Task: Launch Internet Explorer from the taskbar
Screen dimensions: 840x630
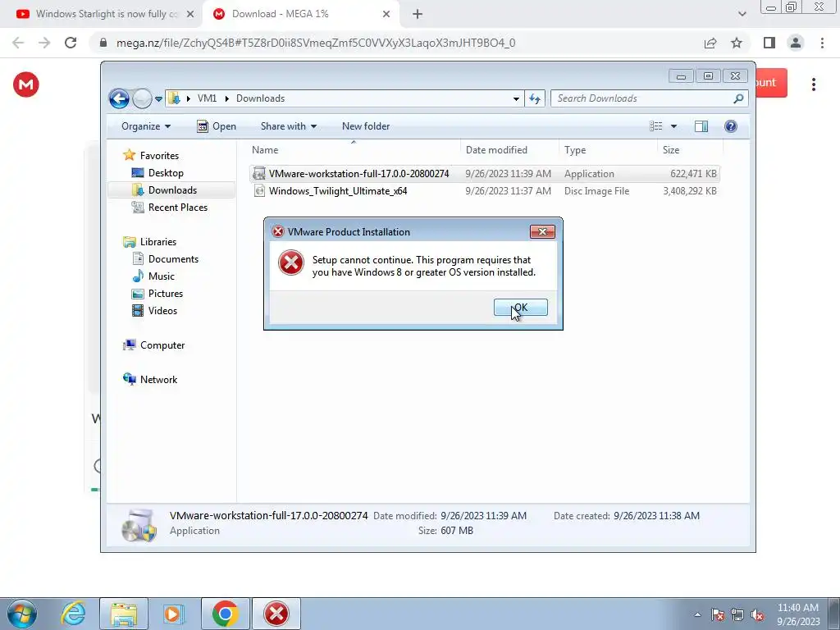Action: click(x=73, y=614)
